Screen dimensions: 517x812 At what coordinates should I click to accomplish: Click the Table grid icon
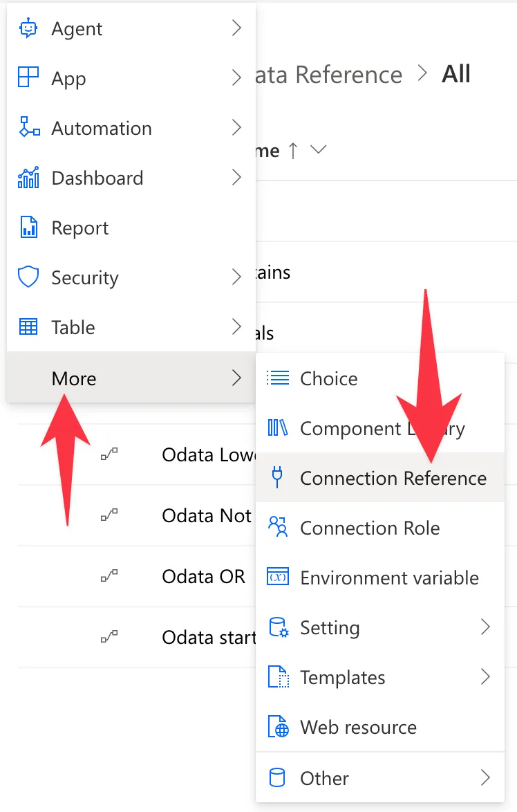28,326
